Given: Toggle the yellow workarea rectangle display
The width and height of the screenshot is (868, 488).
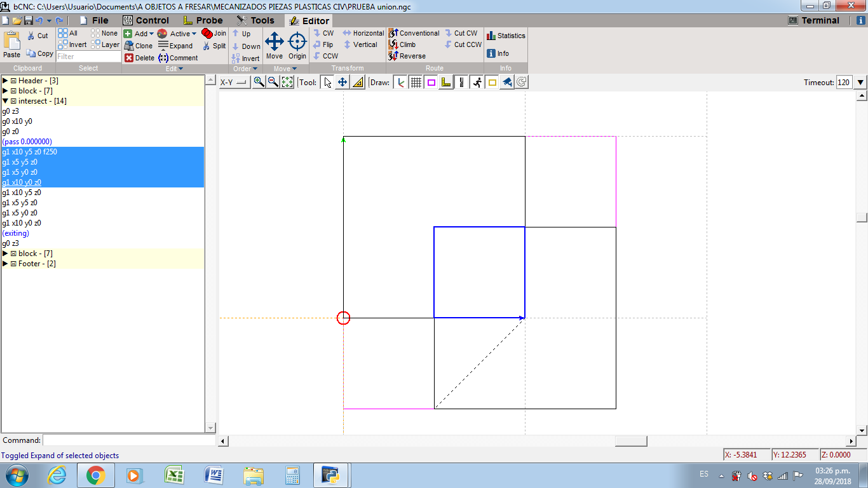Looking at the screenshot, I should click(492, 82).
